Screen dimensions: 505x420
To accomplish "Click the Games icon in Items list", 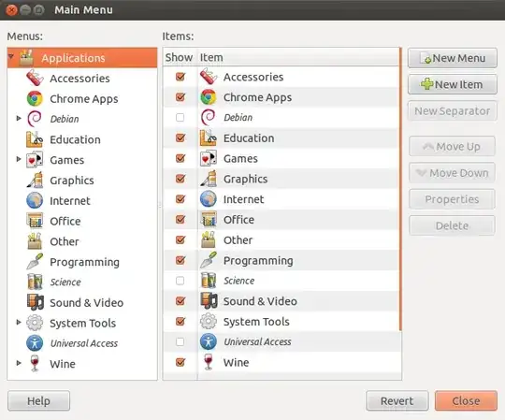I will point(209,158).
